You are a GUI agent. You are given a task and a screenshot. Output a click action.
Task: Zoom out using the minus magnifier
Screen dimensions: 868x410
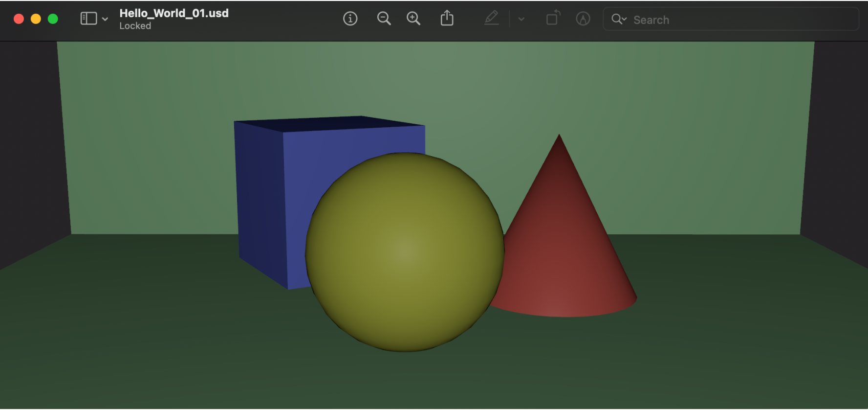(384, 19)
